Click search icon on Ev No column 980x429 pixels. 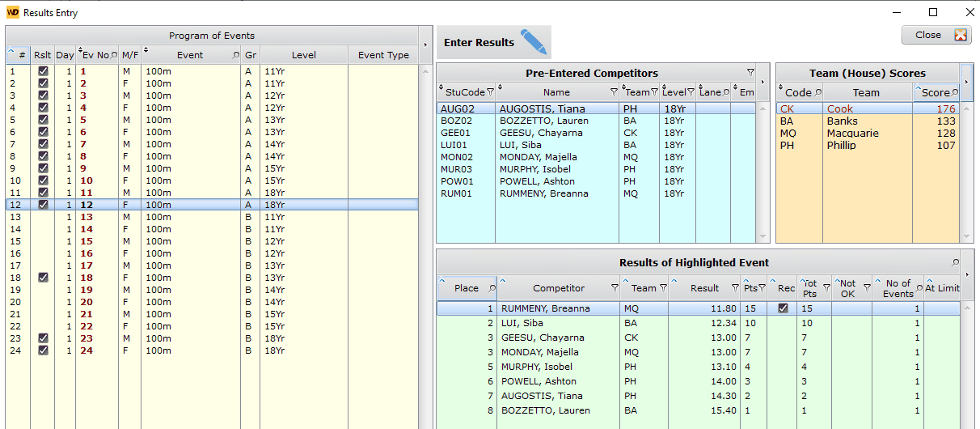click(x=114, y=55)
